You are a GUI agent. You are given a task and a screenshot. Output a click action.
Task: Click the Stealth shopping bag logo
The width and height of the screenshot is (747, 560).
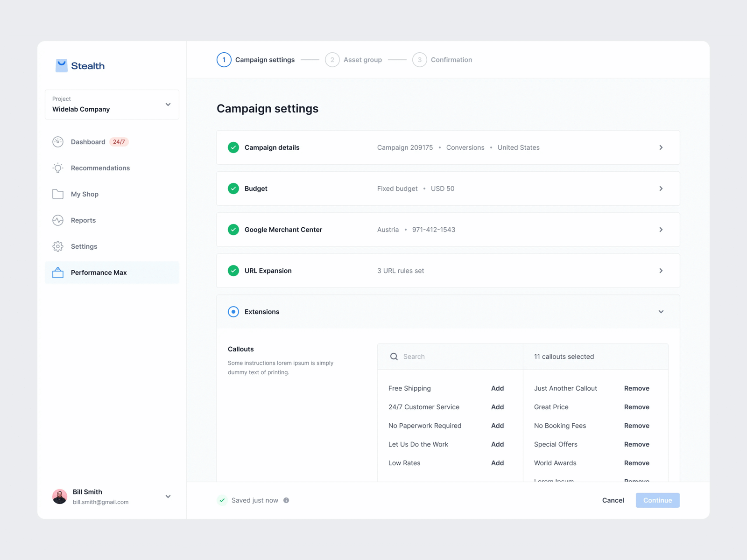click(x=61, y=66)
